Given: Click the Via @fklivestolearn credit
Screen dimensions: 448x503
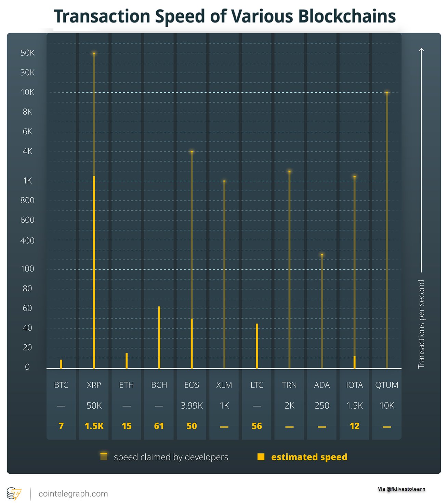Looking at the screenshot, I should click(401, 489).
